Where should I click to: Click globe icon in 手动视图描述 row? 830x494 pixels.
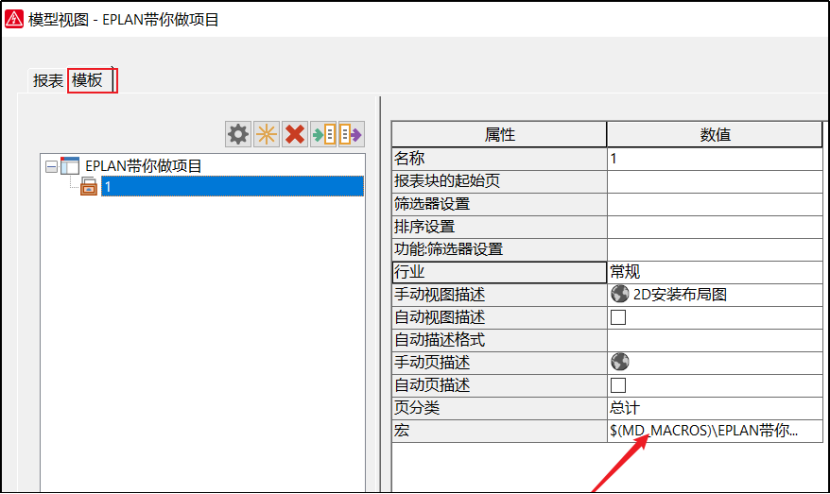pos(620,294)
